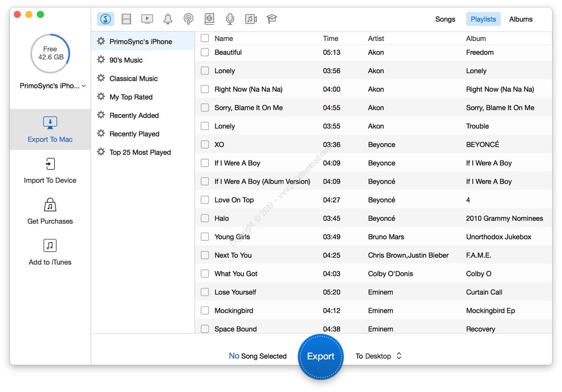This screenshot has width=562, height=392.
Task: Click gear icon beside Recently Played
Action: point(101,134)
